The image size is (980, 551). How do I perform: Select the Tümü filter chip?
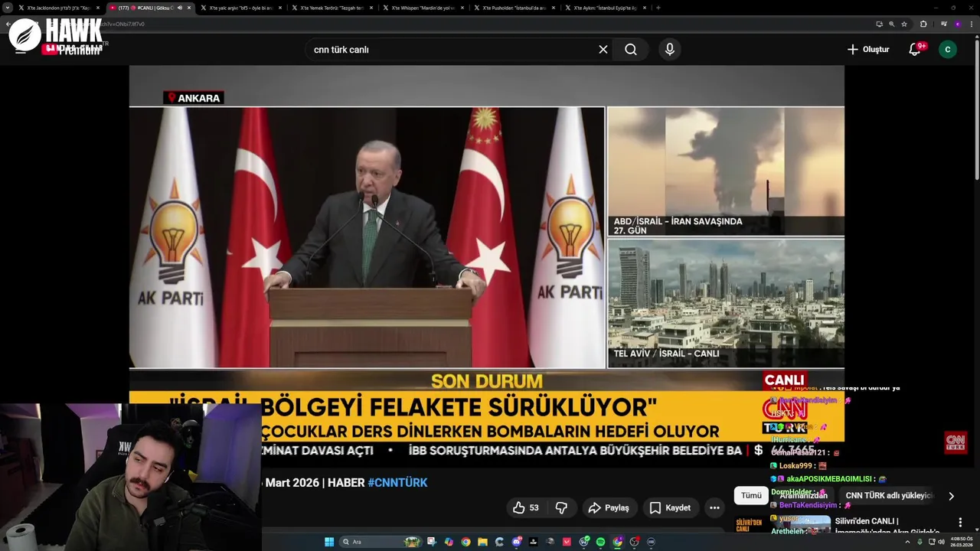tap(751, 495)
